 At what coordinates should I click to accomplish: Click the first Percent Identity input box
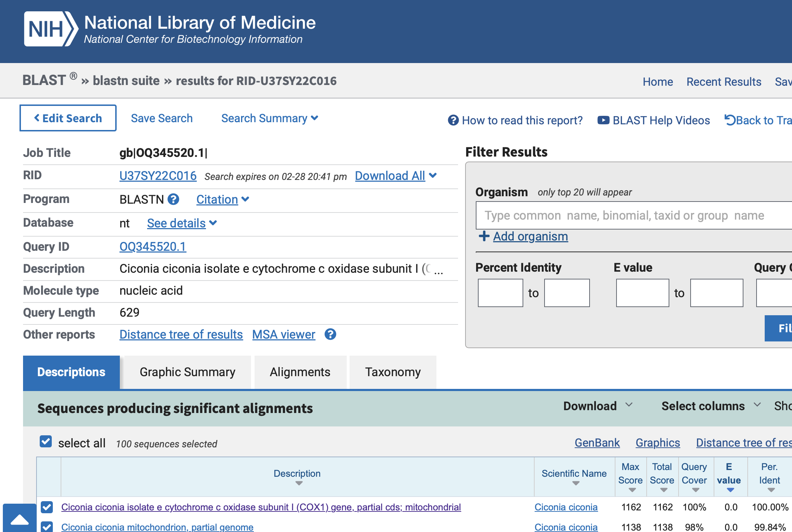coord(500,293)
